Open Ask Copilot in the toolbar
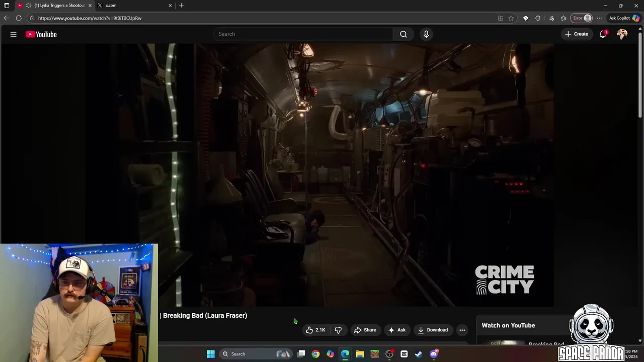The image size is (644, 362). click(624, 18)
